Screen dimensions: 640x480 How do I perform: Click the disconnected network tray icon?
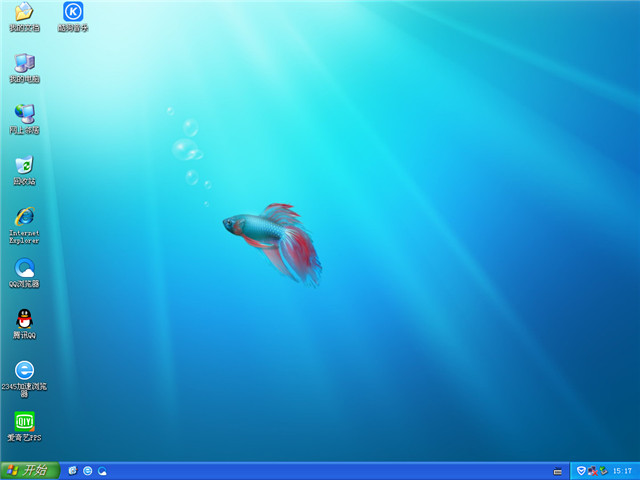[592, 471]
